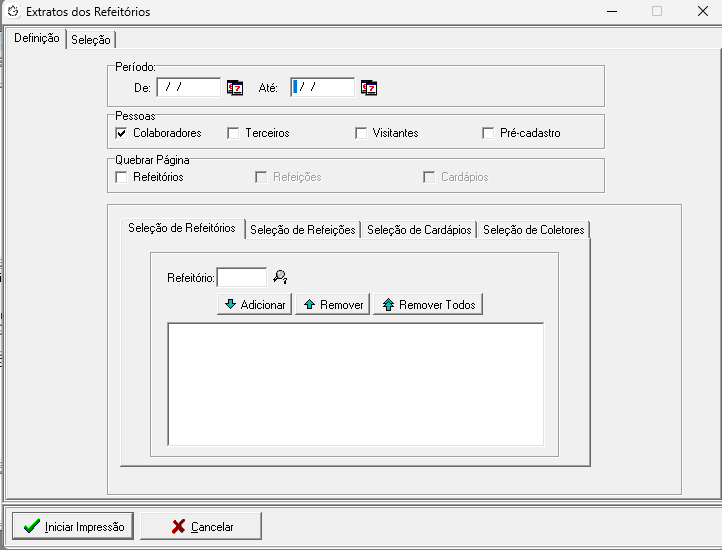The width and height of the screenshot is (722, 550).
Task: Tick the Refeitórios page break checkbox
Action: (121, 177)
